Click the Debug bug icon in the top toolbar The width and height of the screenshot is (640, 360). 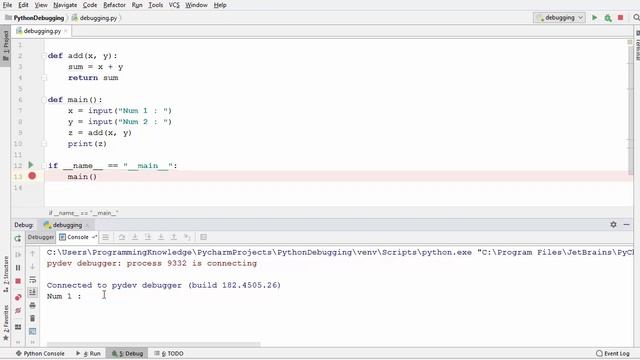tap(608, 18)
